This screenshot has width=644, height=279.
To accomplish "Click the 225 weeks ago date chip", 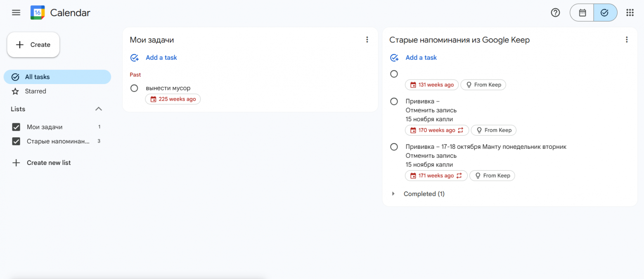I will coord(173,99).
